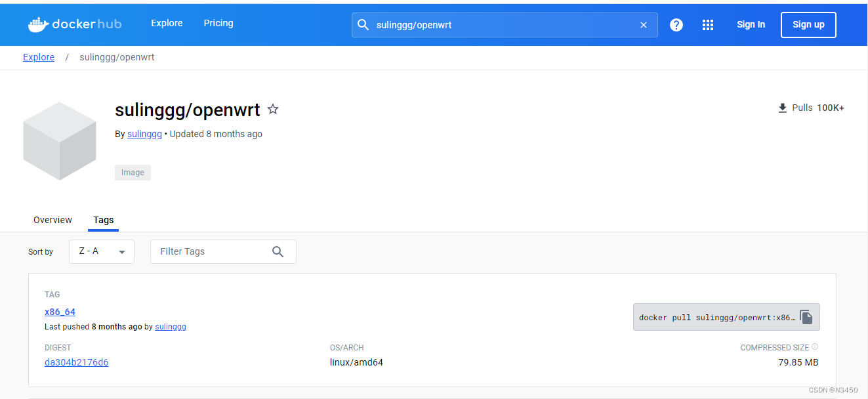Select the Tags tab
Screen dimensions: 868x399
click(x=104, y=220)
